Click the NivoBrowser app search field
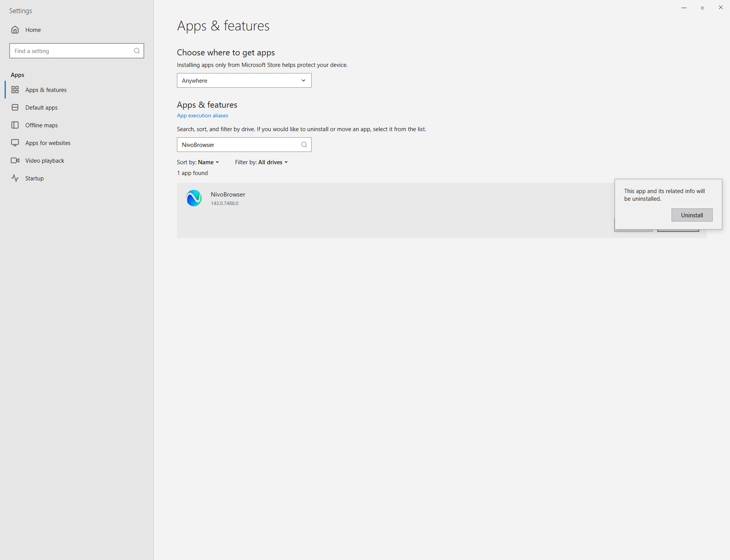The height and width of the screenshot is (560, 730). [x=244, y=145]
